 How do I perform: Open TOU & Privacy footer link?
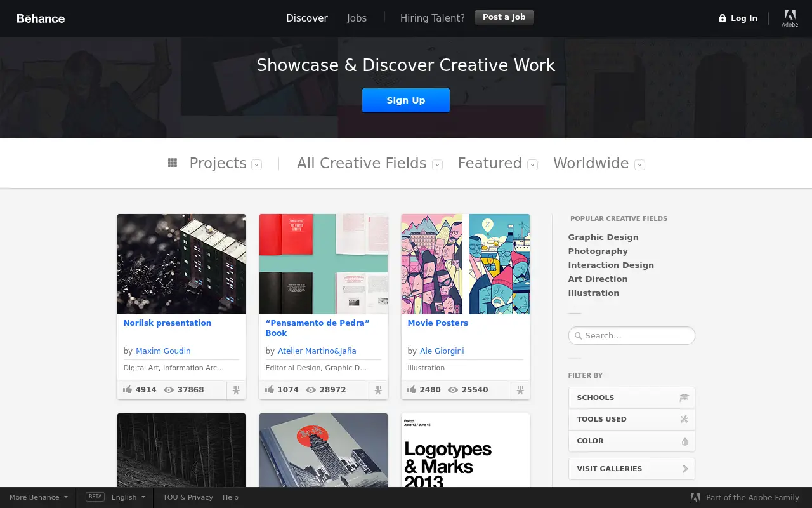click(188, 497)
